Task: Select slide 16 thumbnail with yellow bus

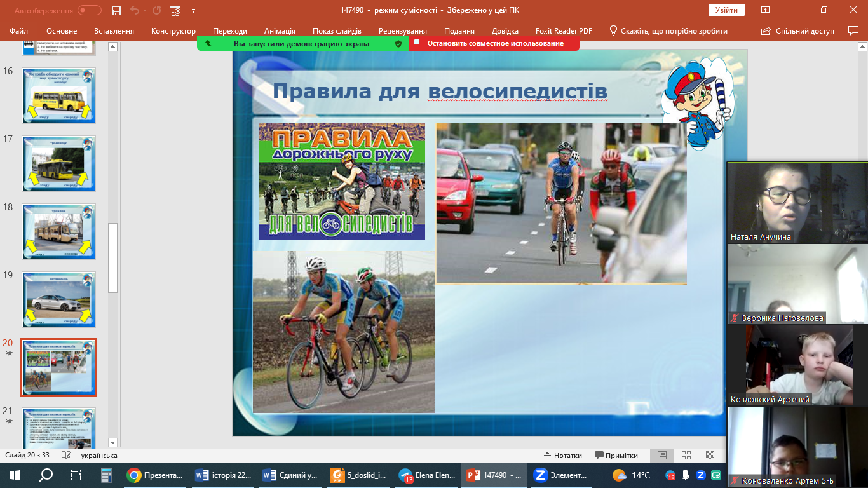Action: tap(58, 95)
